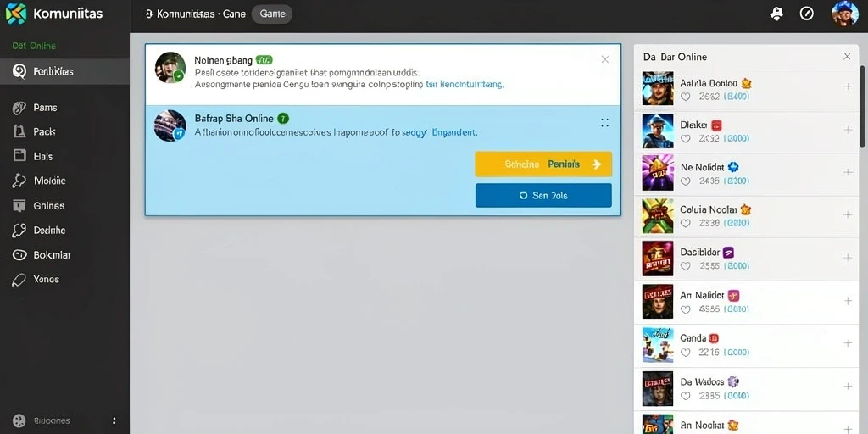Viewport: 868px width, 434px height.
Task: Add An Nalider with plus icon
Action: [847, 301]
